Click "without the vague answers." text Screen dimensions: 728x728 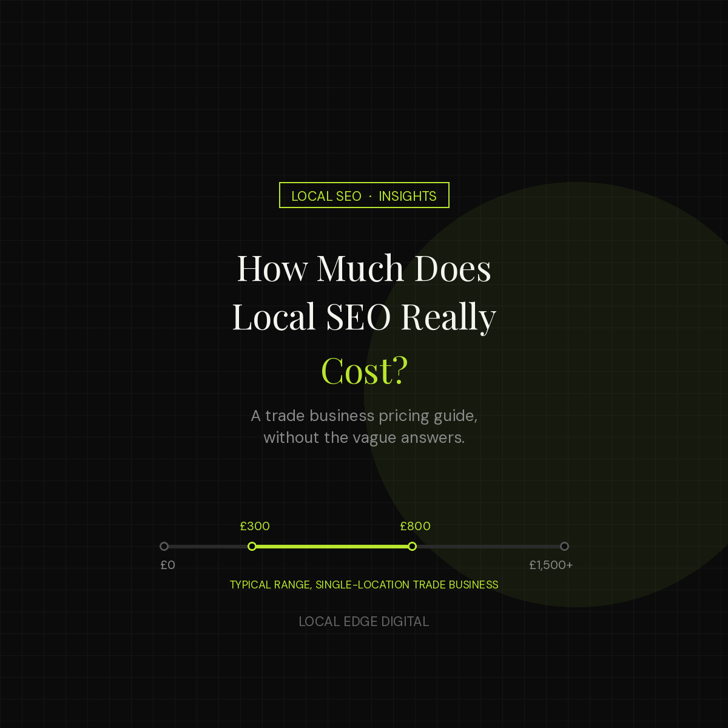tap(364, 437)
